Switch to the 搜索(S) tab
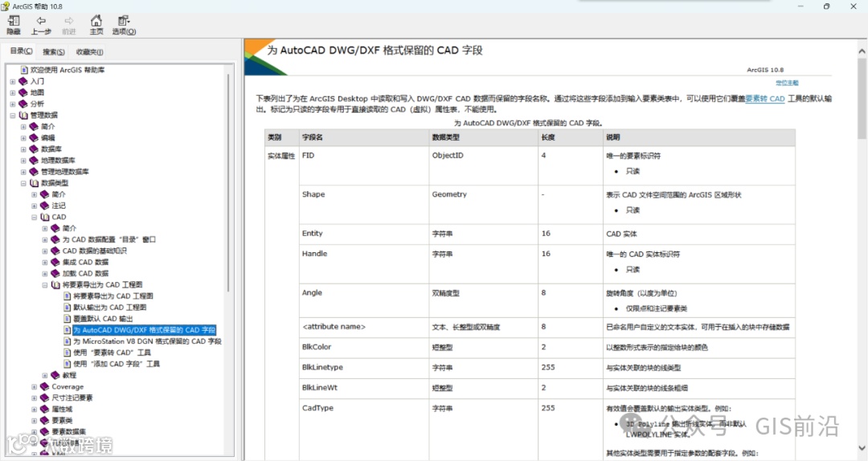This screenshot has height=461, width=868. (54, 51)
